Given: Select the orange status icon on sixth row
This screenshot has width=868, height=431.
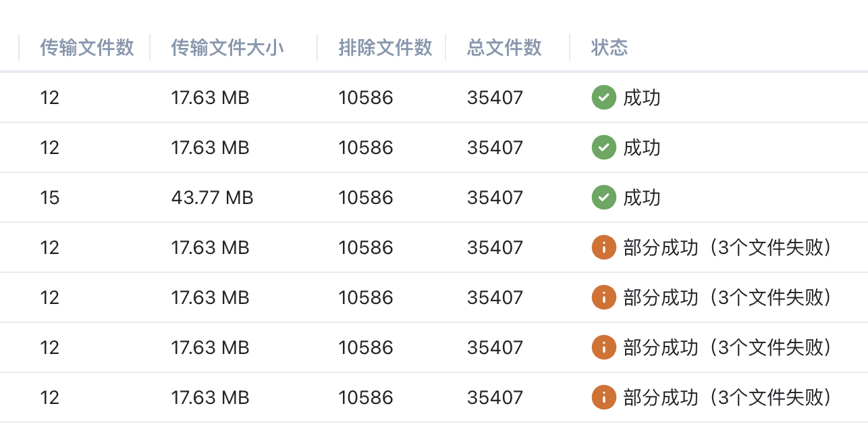Looking at the screenshot, I should pyautogui.click(x=603, y=347).
